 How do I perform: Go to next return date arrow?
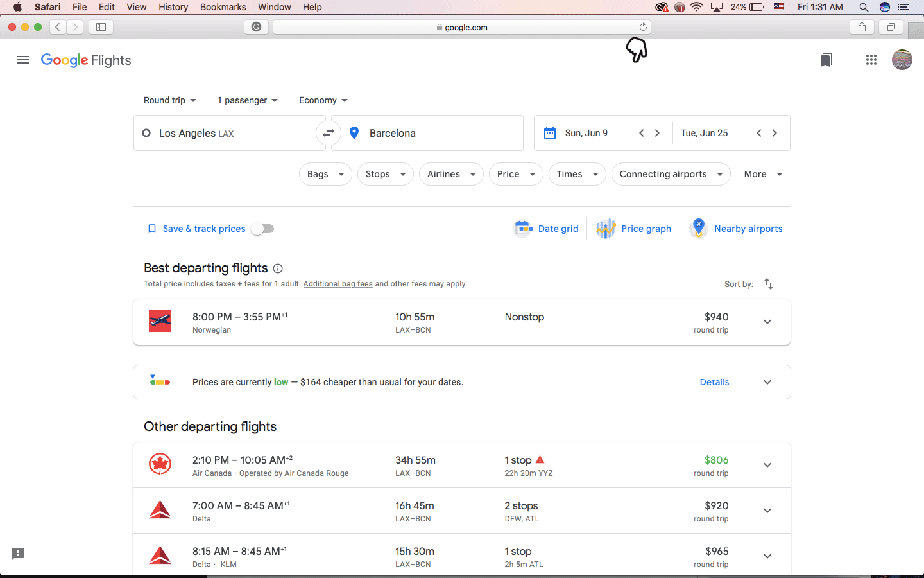tap(774, 133)
